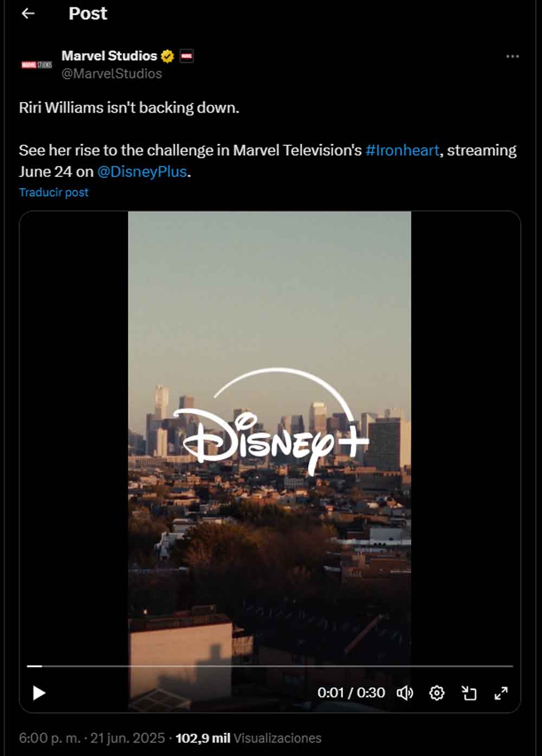
Task: Open the Marvel Studios profile avatar
Action: (37, 65)
